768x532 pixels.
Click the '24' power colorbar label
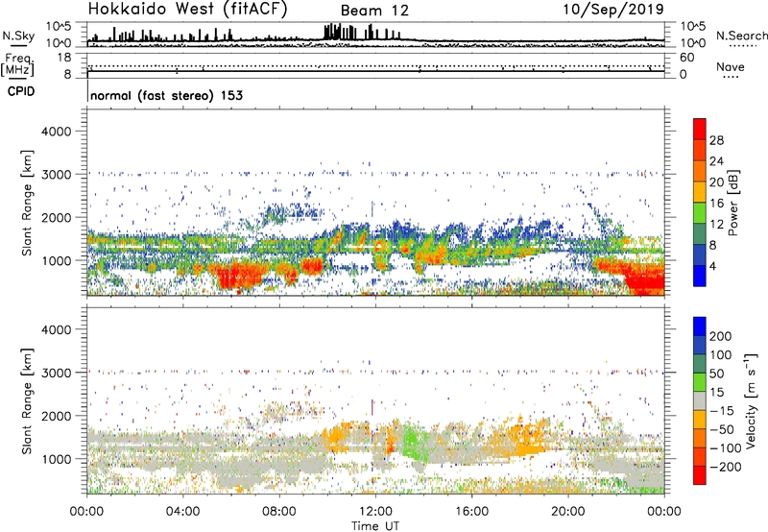pyautogui.click(x=716, y=161)
